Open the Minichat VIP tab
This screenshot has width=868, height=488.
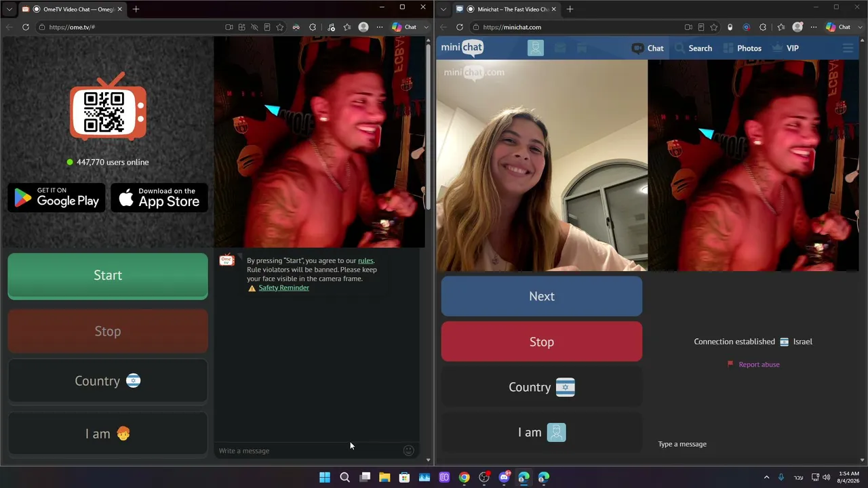[785, 48]
